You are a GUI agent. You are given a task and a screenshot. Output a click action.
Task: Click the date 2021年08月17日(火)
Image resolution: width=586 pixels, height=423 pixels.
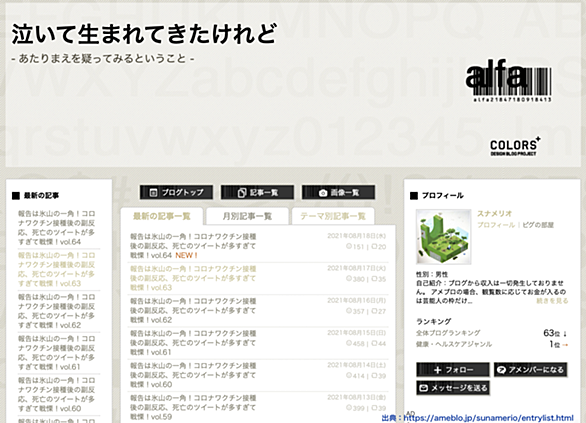pyautogui.click(x=357, y=268)
